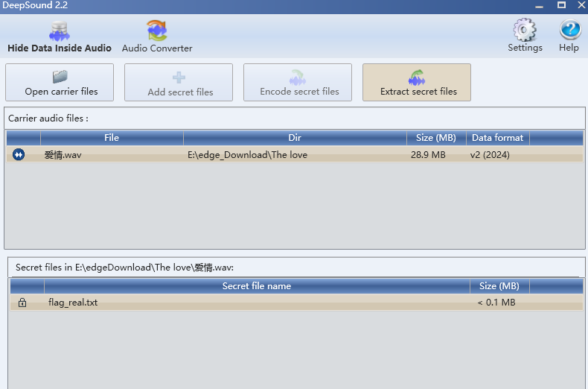Click the lock icon beside flag_real.txt

tap(22, 303)
